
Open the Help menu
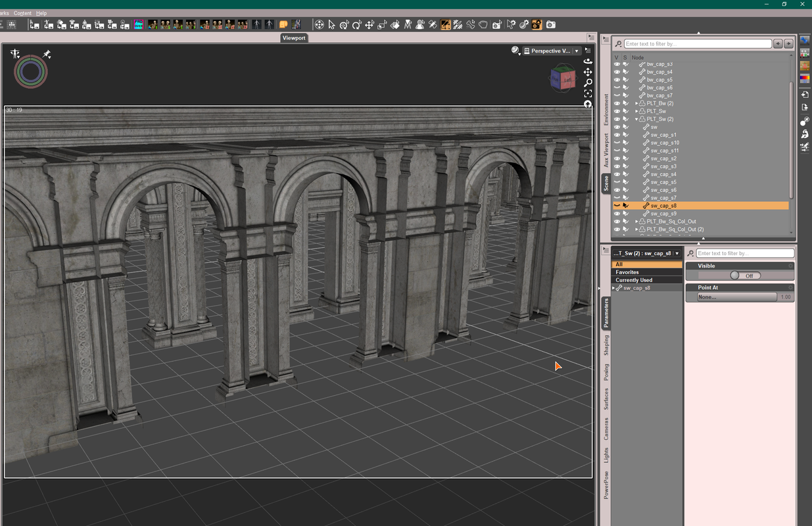pos(41,13)
